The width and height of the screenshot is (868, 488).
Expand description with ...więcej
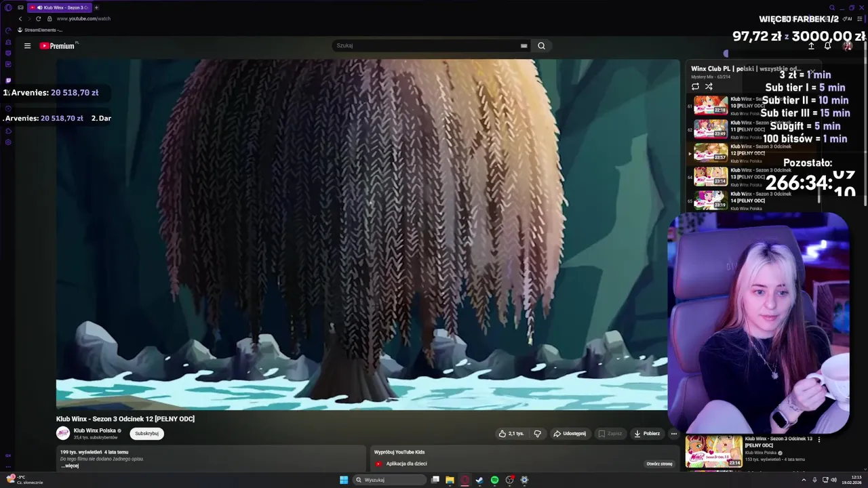[70, 466]
